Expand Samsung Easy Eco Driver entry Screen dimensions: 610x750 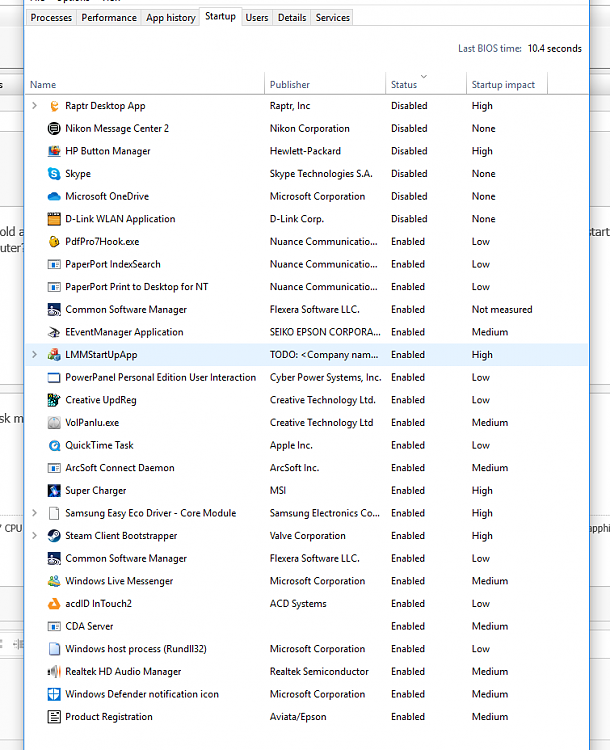click(x=34, y=513)
